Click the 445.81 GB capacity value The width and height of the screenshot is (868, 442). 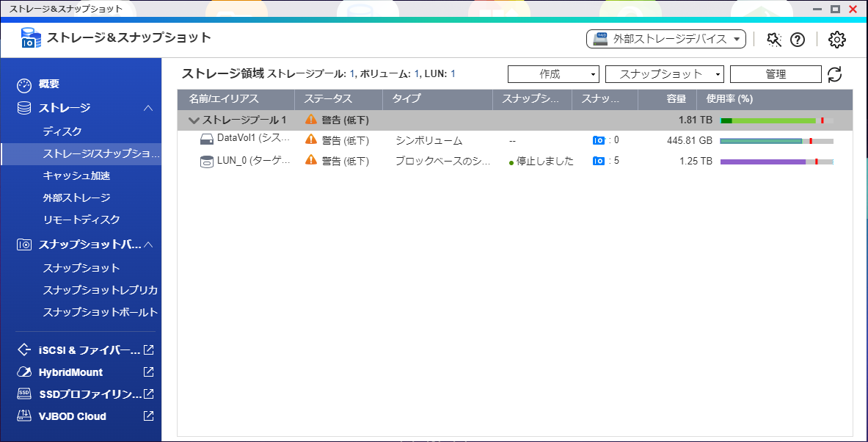pyautogui.click(x=690, y=141)
